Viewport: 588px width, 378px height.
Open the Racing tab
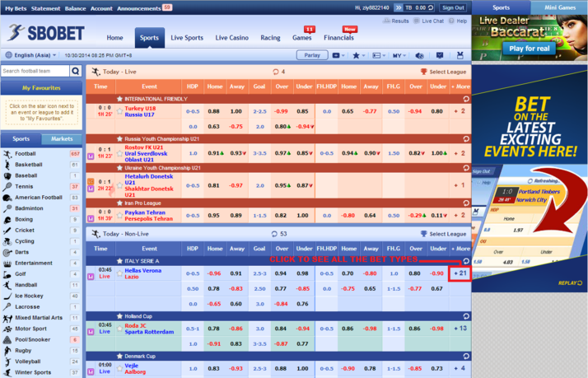coord(270,38)
